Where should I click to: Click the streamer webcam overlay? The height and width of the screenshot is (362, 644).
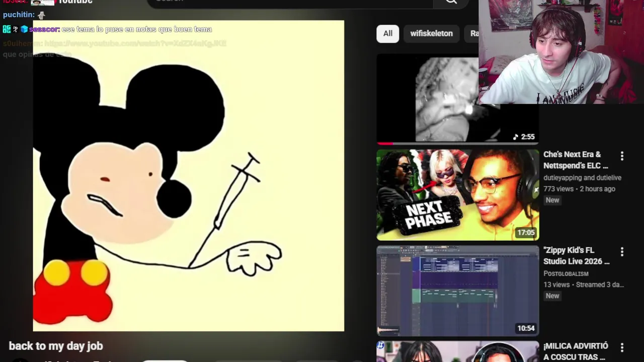click(561, 52)
